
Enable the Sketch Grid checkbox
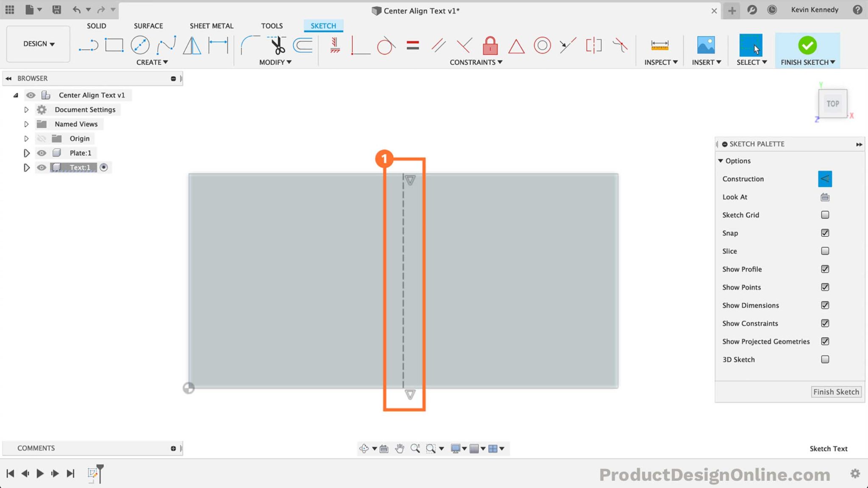click(825, 215)
